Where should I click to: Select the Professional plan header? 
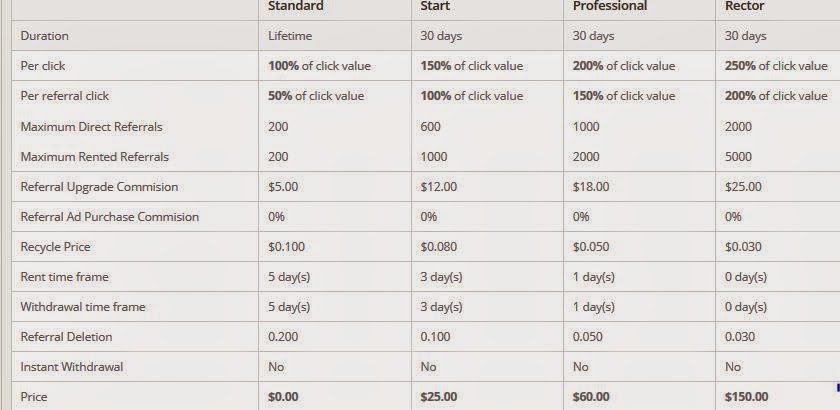click(610, 6)
